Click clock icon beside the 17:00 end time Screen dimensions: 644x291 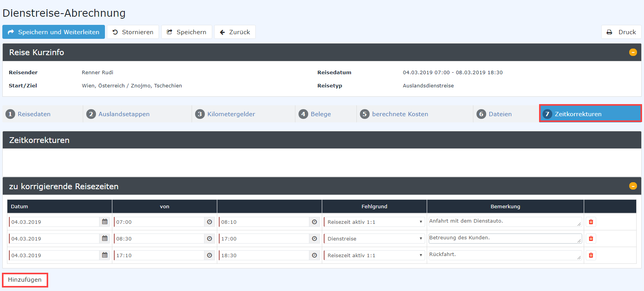(x=314, y=239)
